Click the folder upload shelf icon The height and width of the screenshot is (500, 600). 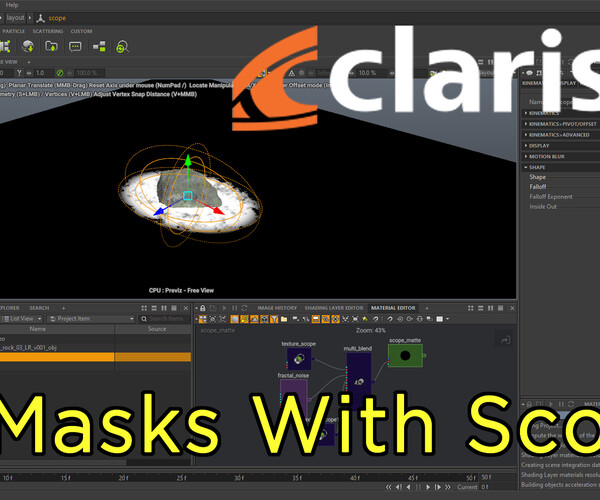pyautogui.click(x=51, y=47)
